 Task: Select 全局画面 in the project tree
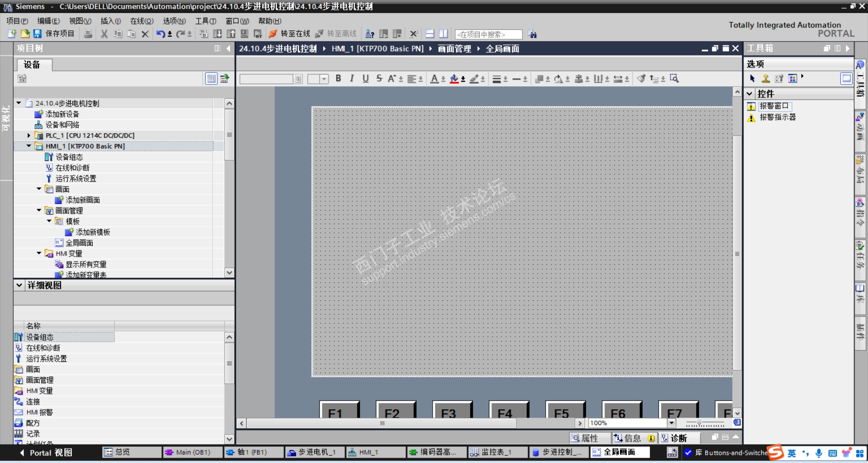pyautogui.click(x=80, y=243)
